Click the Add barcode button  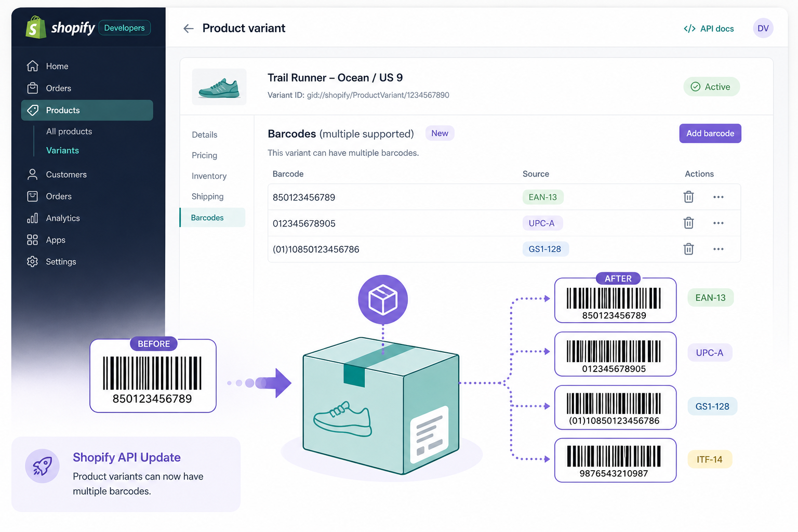[710, 134]
